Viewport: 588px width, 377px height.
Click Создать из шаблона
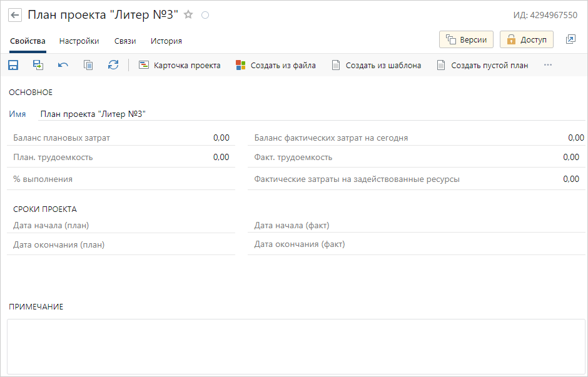tap(376, 65)
